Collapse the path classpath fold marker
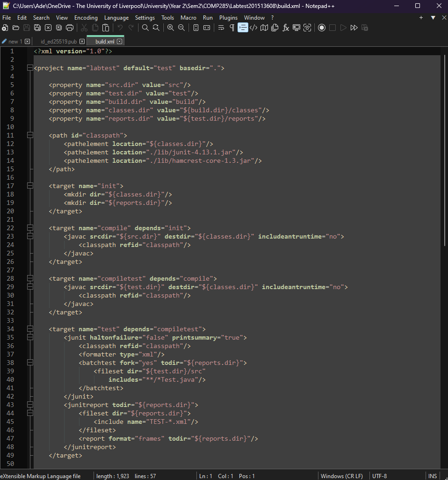448x480 pixels. pyautogui.click(x=30, y=135)
